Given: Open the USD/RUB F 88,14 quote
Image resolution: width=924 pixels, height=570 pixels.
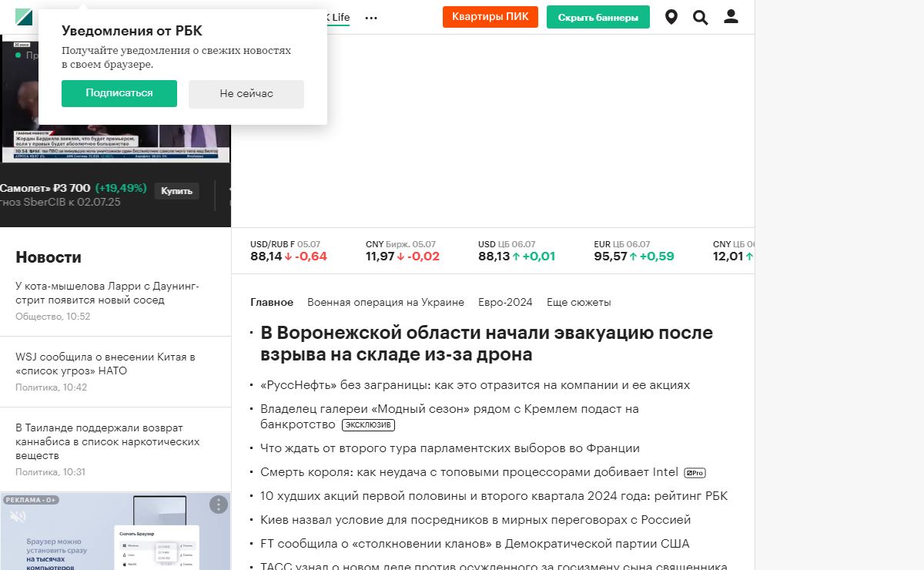Looking at the screenshot, I should coord(289,251).
